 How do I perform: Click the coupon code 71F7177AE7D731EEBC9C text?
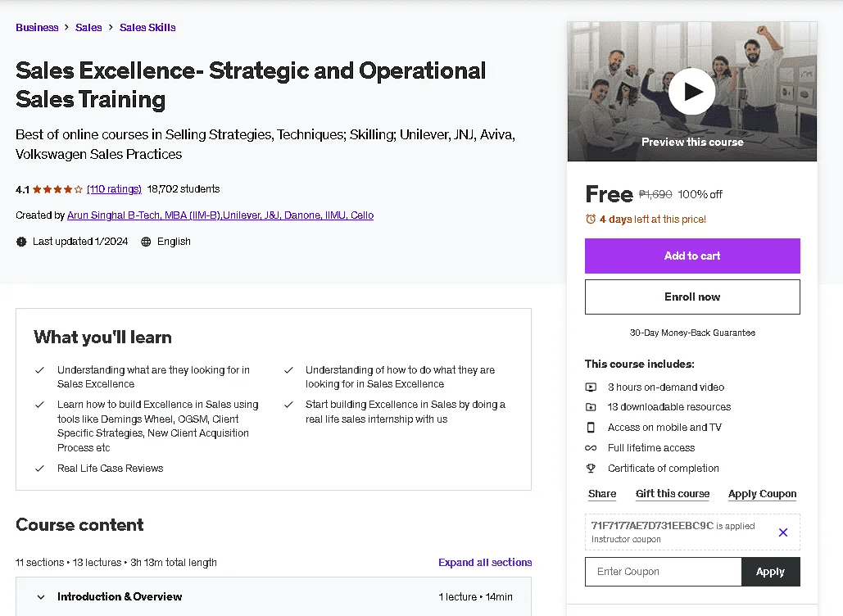[652, 526]
